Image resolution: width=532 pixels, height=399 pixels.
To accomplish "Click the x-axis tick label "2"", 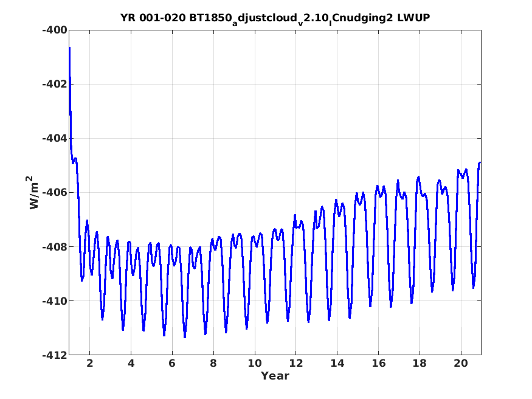I will 89,363.
